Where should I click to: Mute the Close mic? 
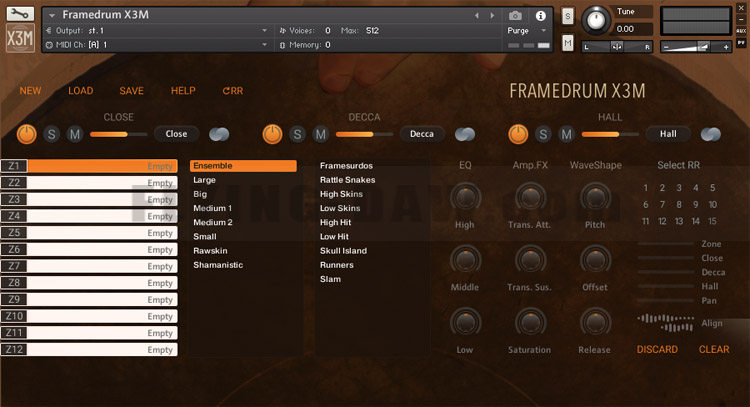pos(75,134)
